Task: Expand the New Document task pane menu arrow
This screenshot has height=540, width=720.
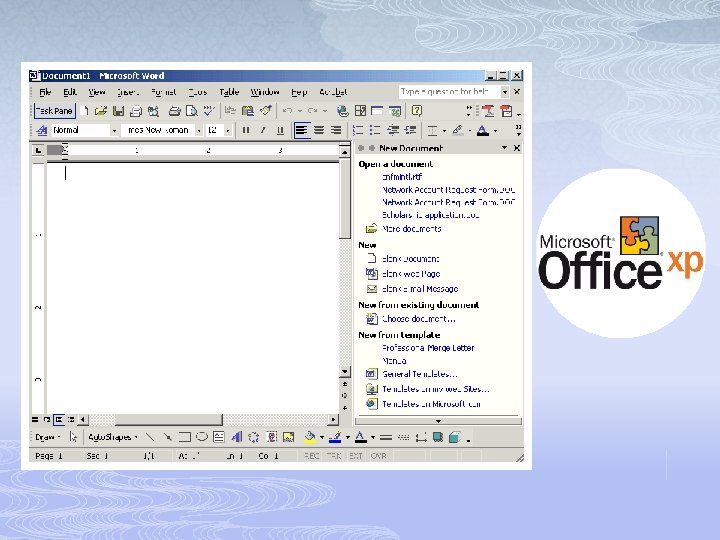Action: 504,148
